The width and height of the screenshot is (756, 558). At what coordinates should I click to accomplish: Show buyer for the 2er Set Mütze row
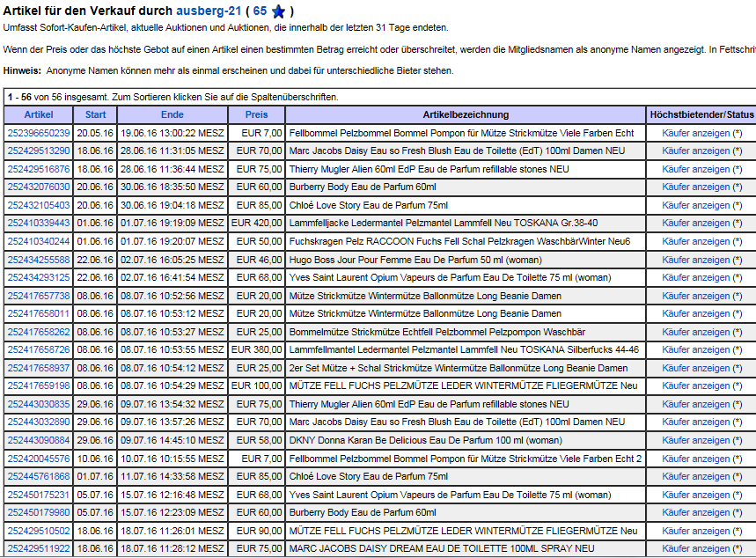click(x=696, y=369)
